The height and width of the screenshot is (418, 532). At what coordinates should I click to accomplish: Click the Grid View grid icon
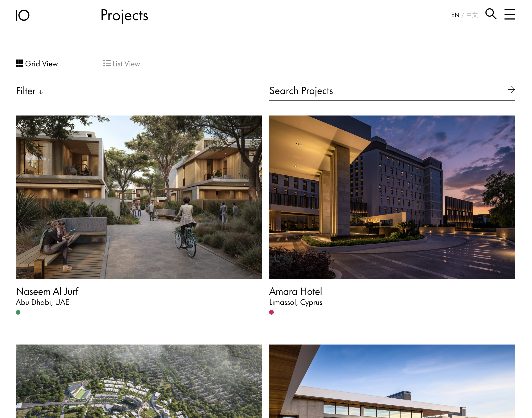19,63
